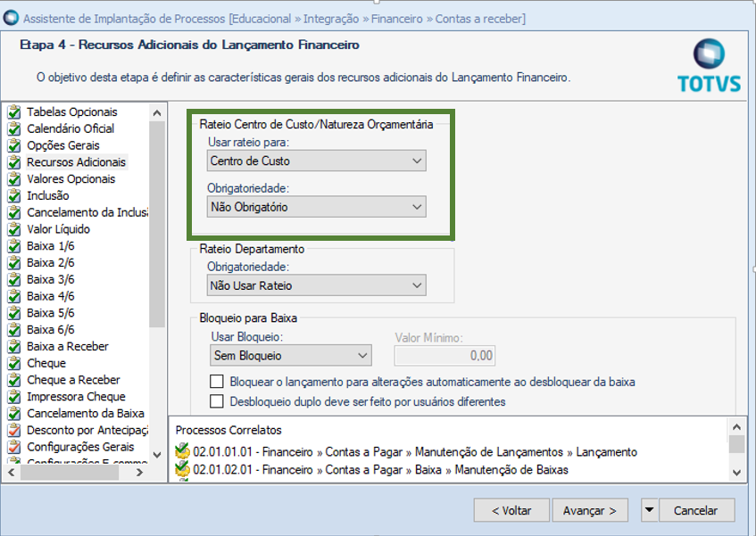Open the Não Obrigatório obrigatoriedade dropdown

pyautogui.click(x=316, y=207)
